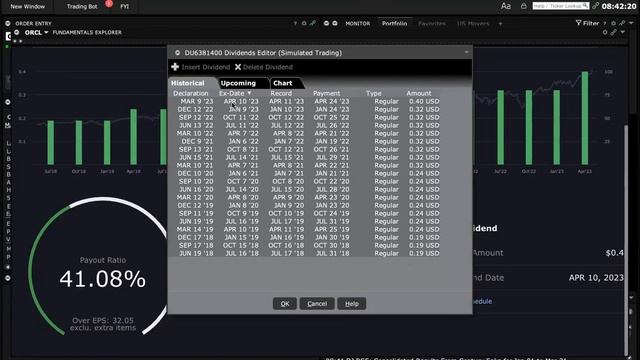The image size is (640, 360).
Task: Open the FYI notifications item
Action: tap(124, 7)
